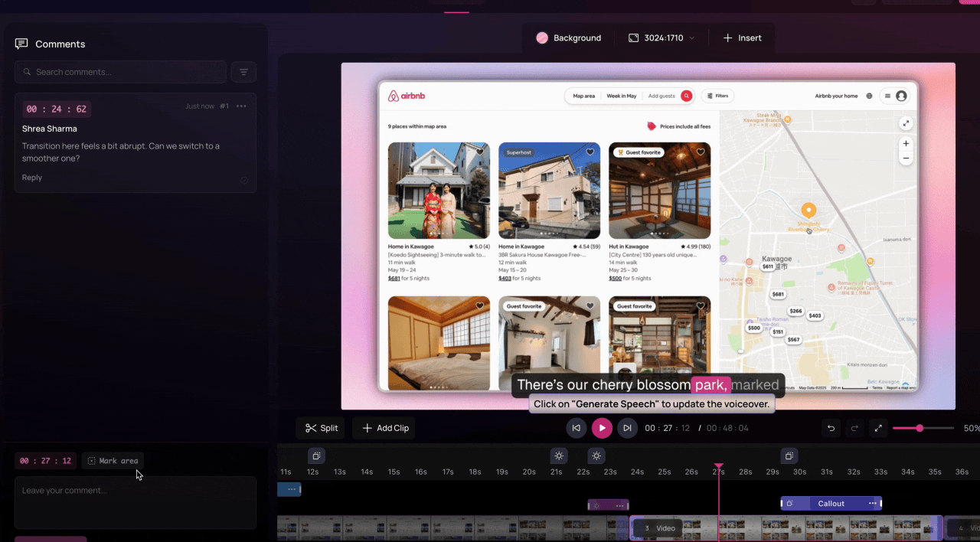
Task: Click the new comment timestamp 00 : 27 : 12
Action: (45, 461)
